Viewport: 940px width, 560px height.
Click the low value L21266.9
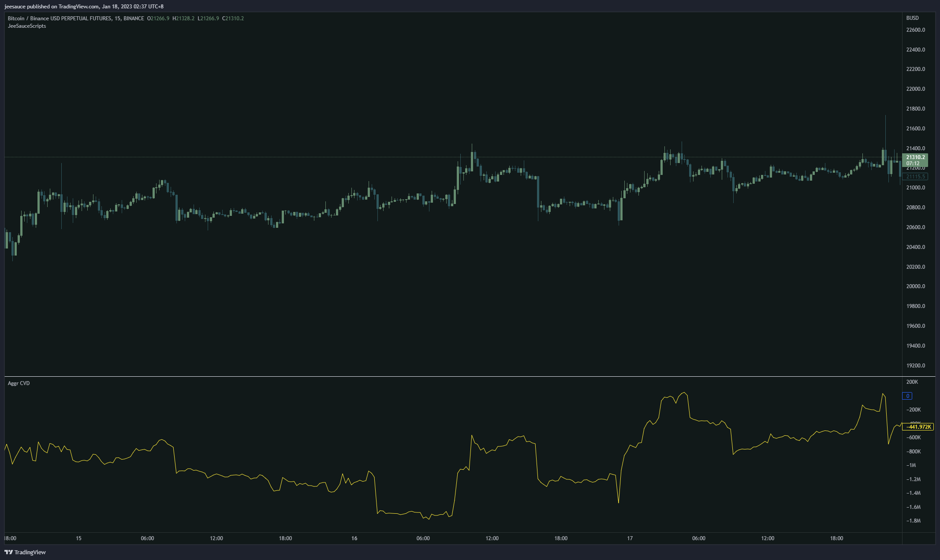pos(208,19)
